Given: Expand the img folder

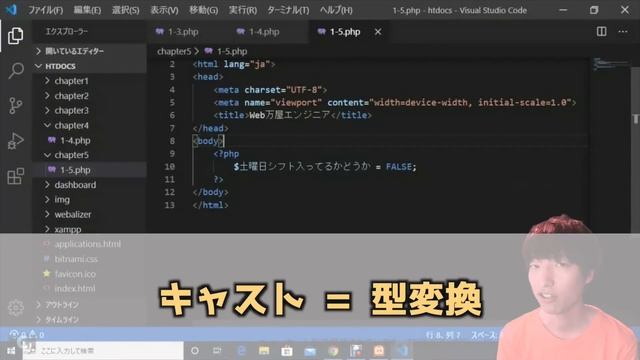Looking at the screenshot, I should click(x=47, y=199).
